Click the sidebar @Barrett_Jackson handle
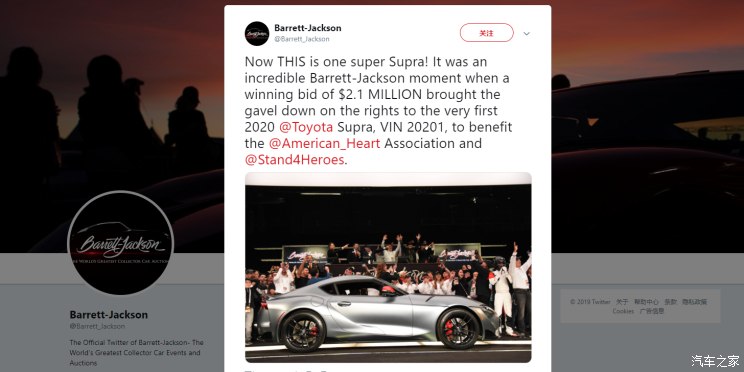Image resolution: width=744 pixels, height=372 pixels. pos(97,326)
